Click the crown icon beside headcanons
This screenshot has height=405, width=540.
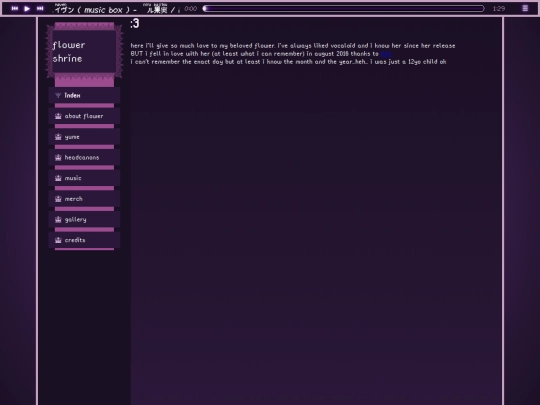(58, 157)
